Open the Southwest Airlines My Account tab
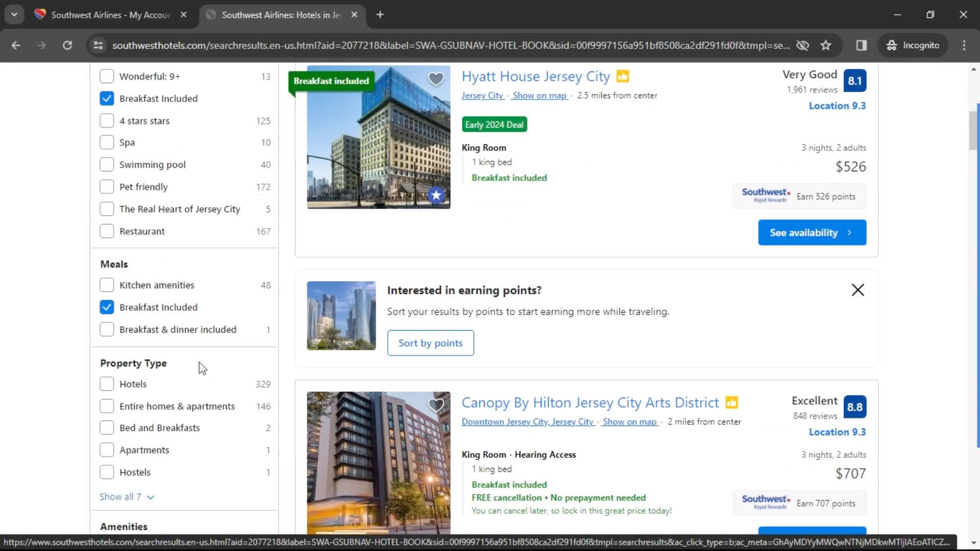This screenshot has height=551, width=980. 110,15
